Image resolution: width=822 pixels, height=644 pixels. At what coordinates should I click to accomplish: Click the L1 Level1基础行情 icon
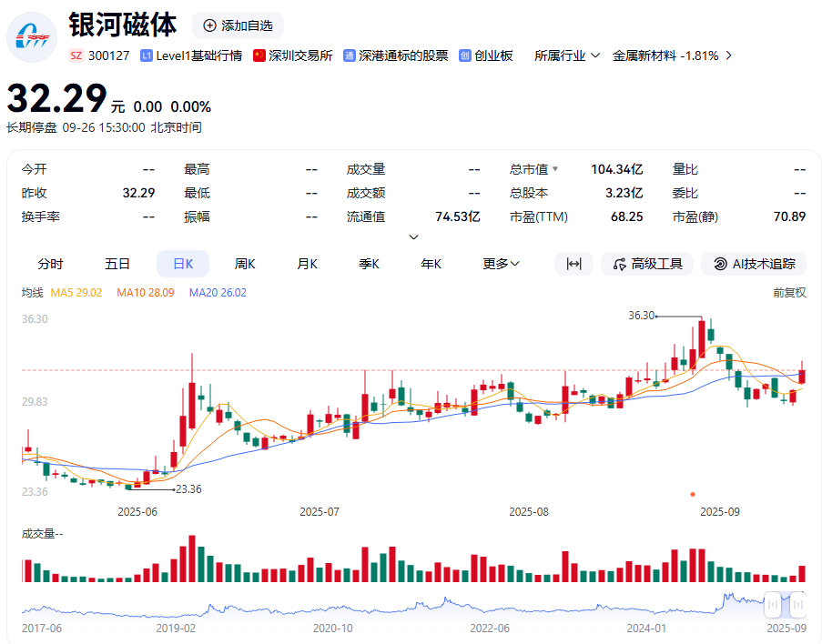click(147, 55)
